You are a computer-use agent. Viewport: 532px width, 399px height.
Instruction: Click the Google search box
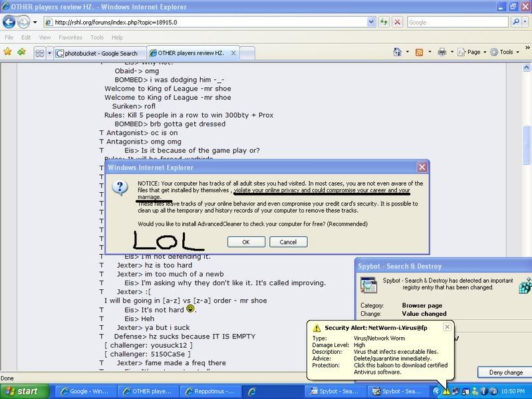[x=458, y=23]
